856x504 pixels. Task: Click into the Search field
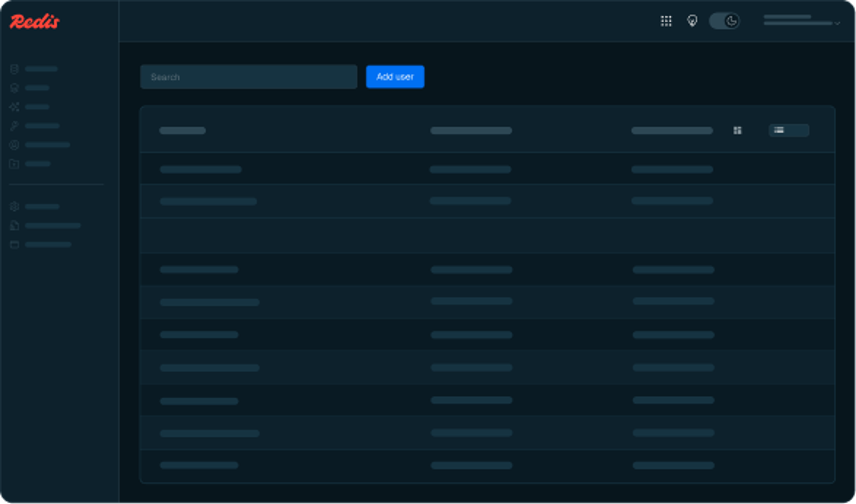249,77
